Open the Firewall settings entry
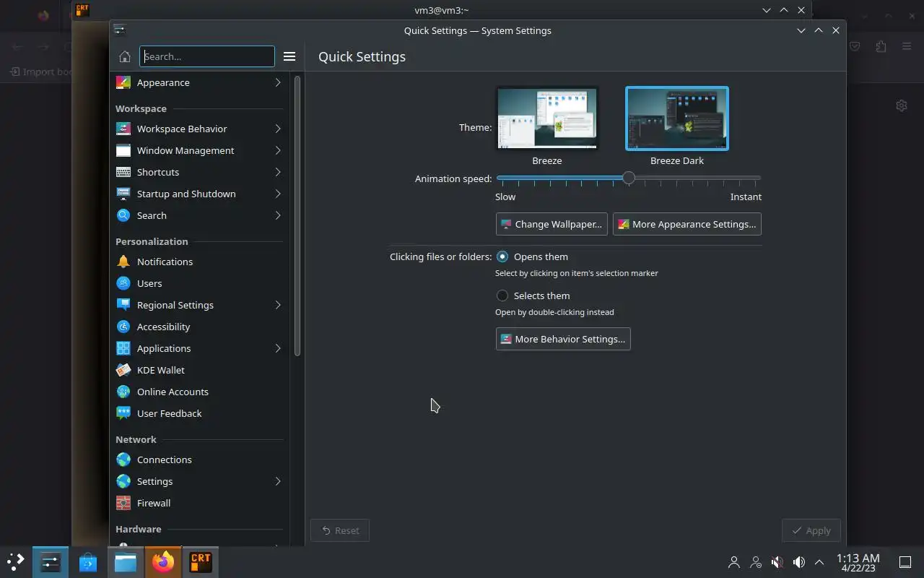The height and width of the screenshot is (578, 924). [200, 503]
